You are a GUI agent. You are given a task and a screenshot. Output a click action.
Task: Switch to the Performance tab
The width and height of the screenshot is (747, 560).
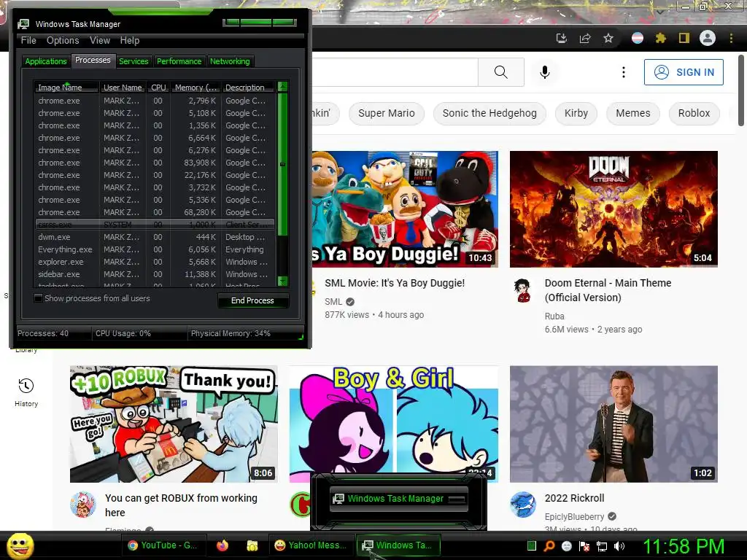[179, 61]
